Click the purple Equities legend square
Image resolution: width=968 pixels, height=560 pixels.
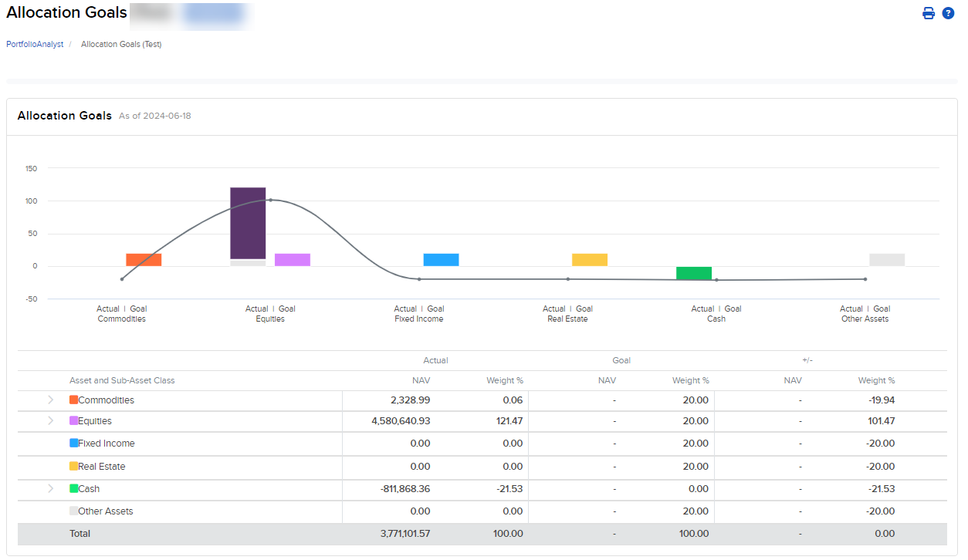click(72, 421)
